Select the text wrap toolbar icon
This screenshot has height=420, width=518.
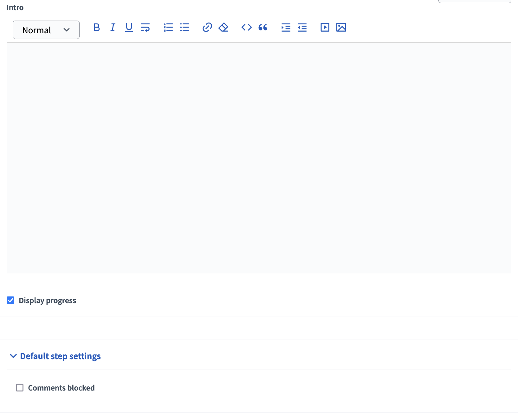(145, 28)
